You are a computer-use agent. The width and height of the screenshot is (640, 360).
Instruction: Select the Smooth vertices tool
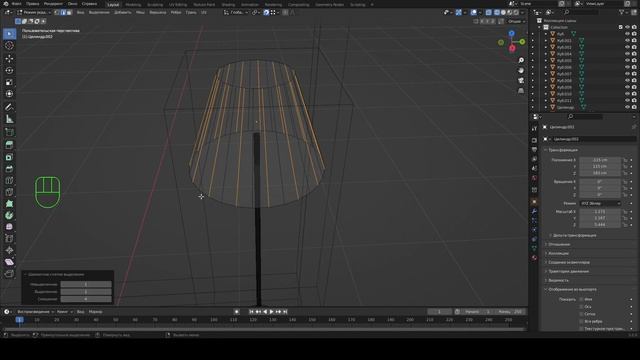9,227
